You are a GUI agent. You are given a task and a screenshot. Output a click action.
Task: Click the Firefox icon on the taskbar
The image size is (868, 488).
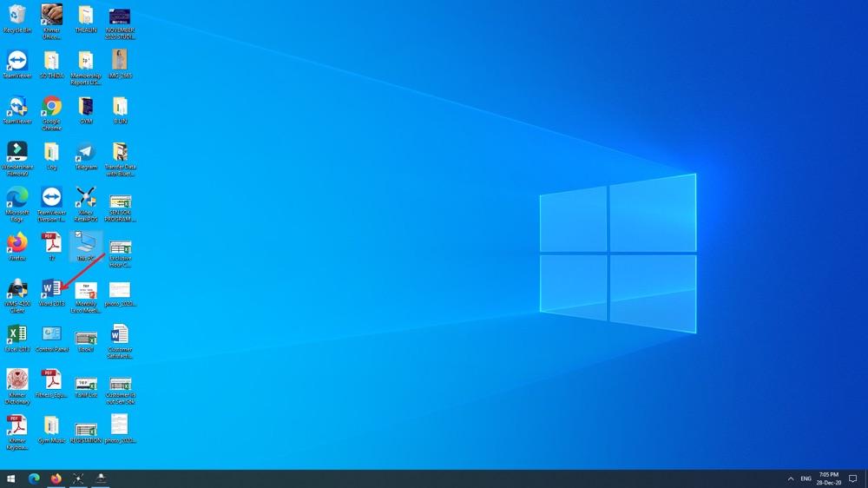click(56, 478)
